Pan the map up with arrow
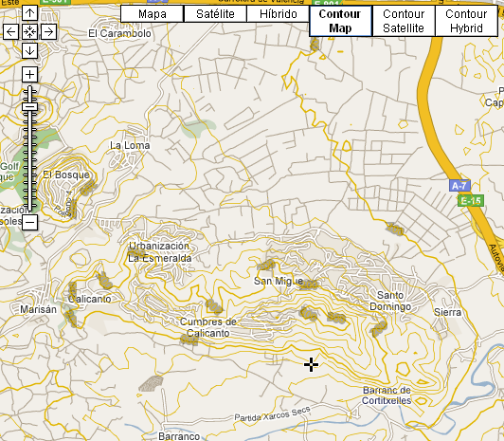Screen dimensions: 504x441 (29, 13)
